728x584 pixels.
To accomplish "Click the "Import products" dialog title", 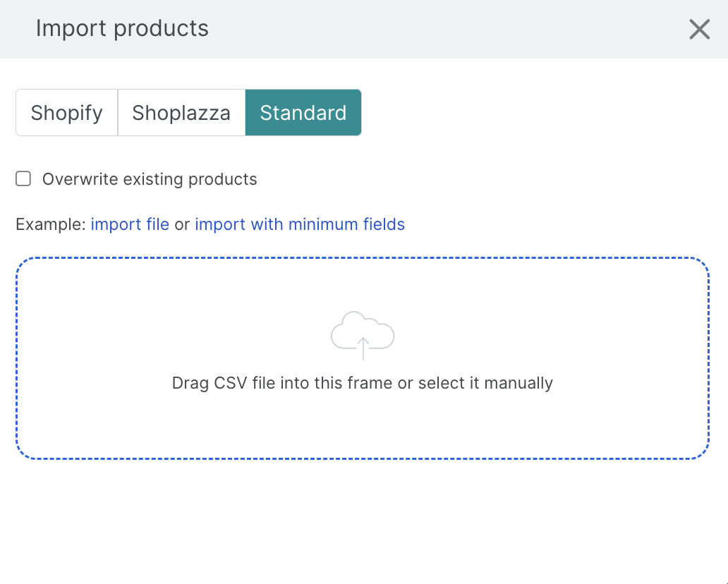I will (x=122, y=29).
